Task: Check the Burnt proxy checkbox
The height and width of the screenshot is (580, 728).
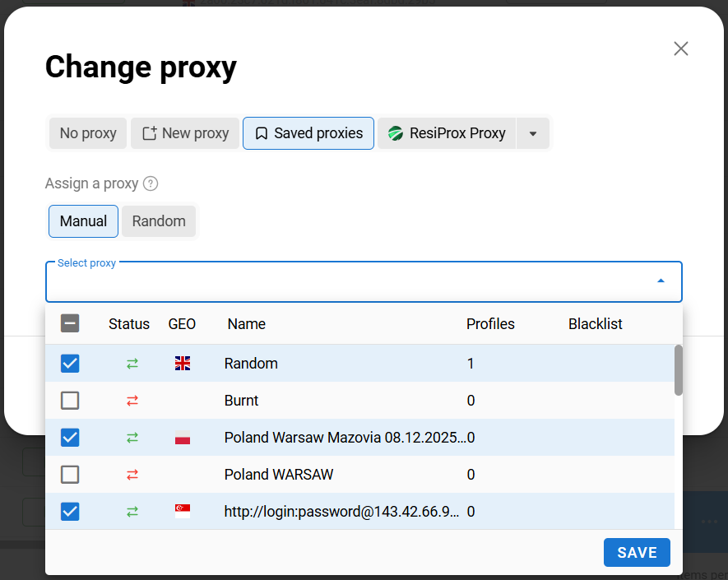Action: click(70, 401)
